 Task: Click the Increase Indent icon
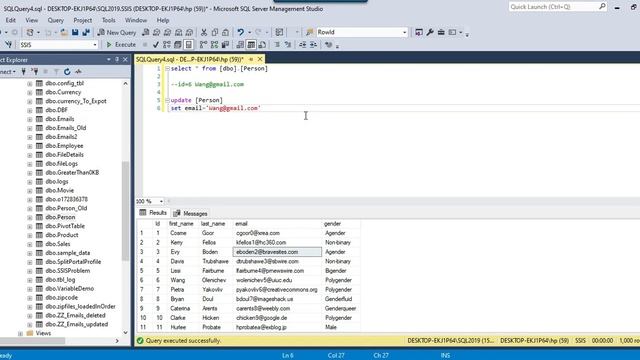click(313, 44)
